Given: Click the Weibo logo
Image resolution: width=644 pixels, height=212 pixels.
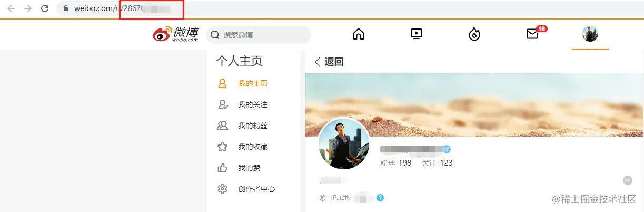Looking at the screenshot, I should 176,34.
